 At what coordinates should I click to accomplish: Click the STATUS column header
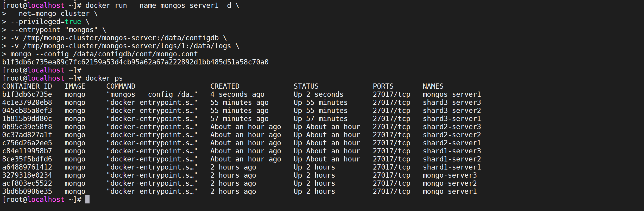306,86
